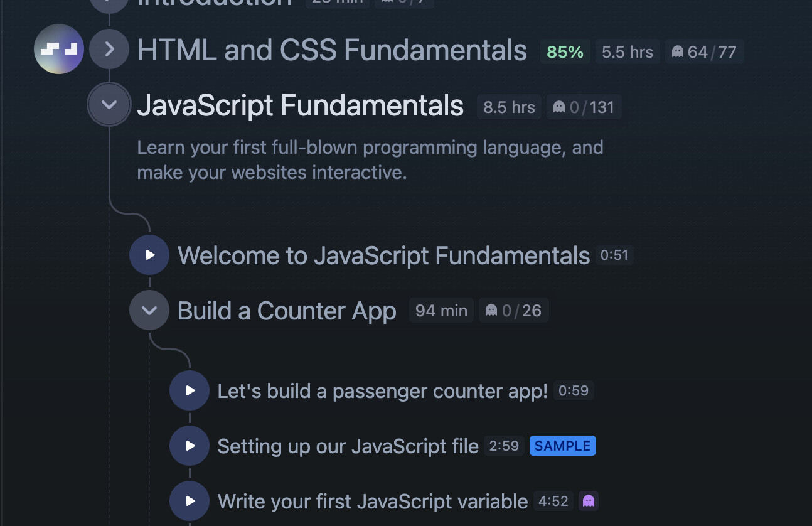Image resolution: width=812 pixels, height=526 pixels.
Task: Select the Setting up our JavaScript file title
Action: pos(348,446)
